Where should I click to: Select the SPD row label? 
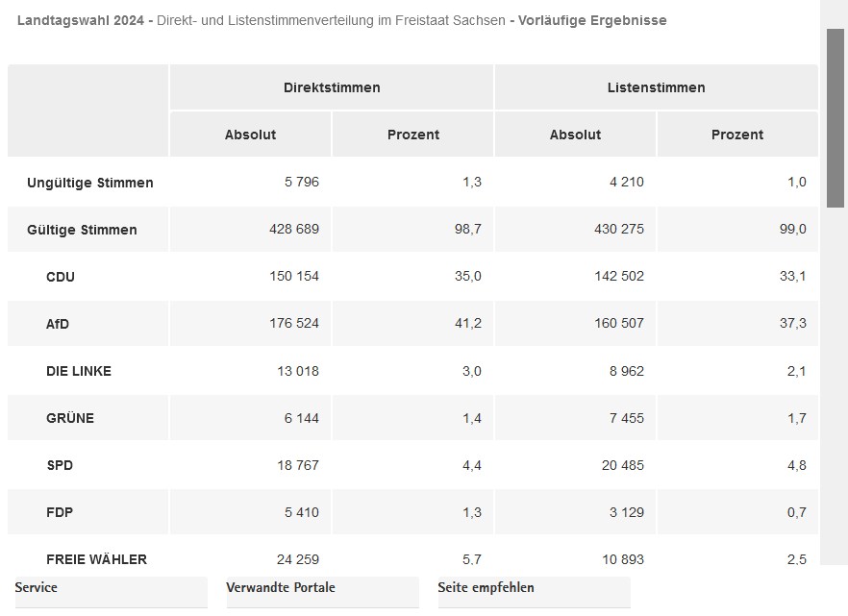60,465
